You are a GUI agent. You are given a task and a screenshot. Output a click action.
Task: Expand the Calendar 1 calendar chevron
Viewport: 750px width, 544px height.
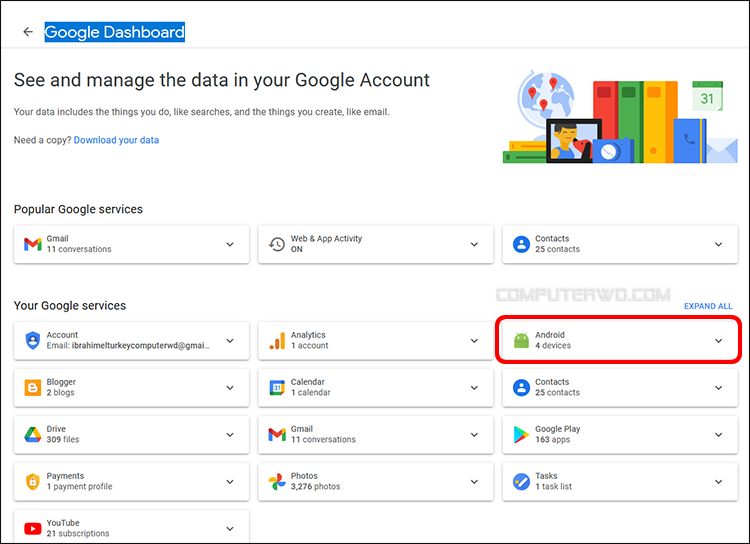point(474,388)
